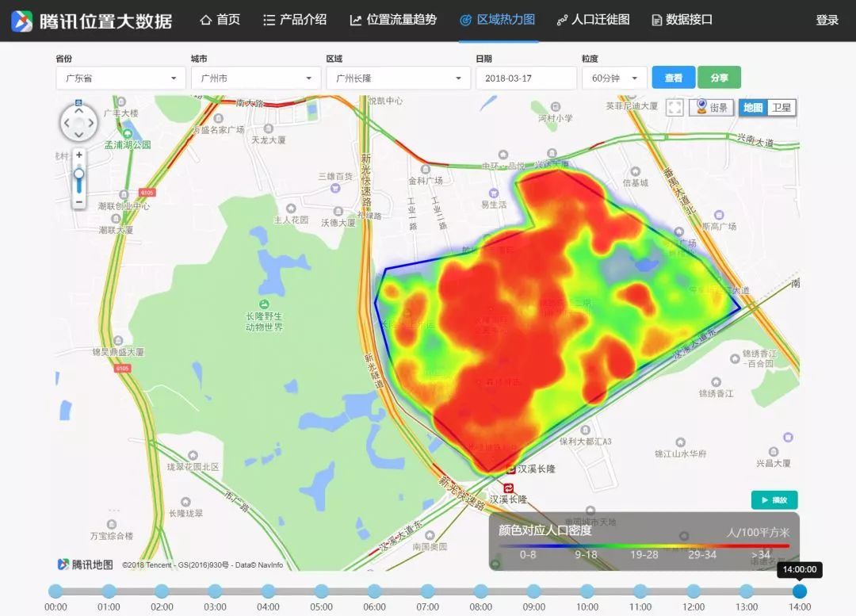This screenshot has width=856, height=616.
Task: Select the 地图 map view toggle
Action: tap(753, 108)
